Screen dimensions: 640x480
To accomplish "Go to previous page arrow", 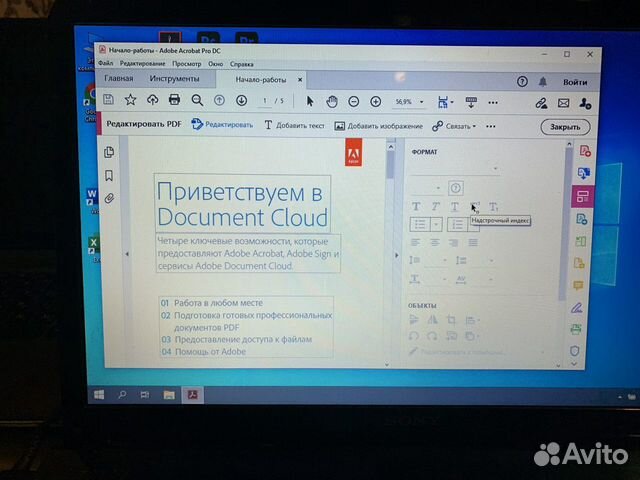I will point(219,100).
